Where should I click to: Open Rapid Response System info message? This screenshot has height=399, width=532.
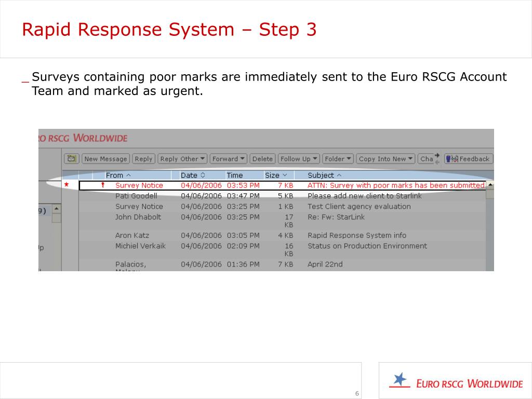point(356,235)
